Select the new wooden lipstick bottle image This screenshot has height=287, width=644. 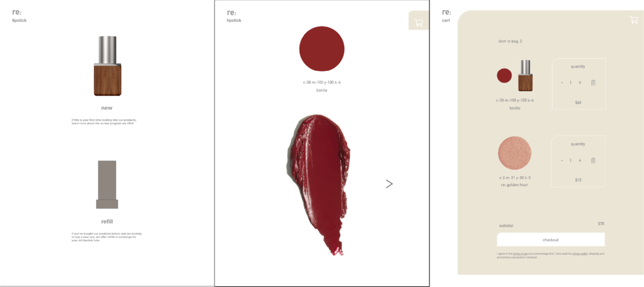point(107,66)
